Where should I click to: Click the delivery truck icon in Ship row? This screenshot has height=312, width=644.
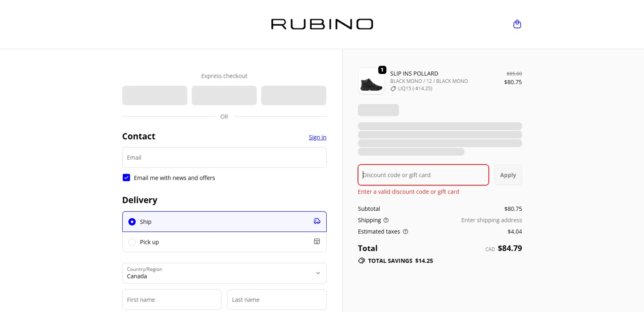pyautogui.click(x=317, y=221)
